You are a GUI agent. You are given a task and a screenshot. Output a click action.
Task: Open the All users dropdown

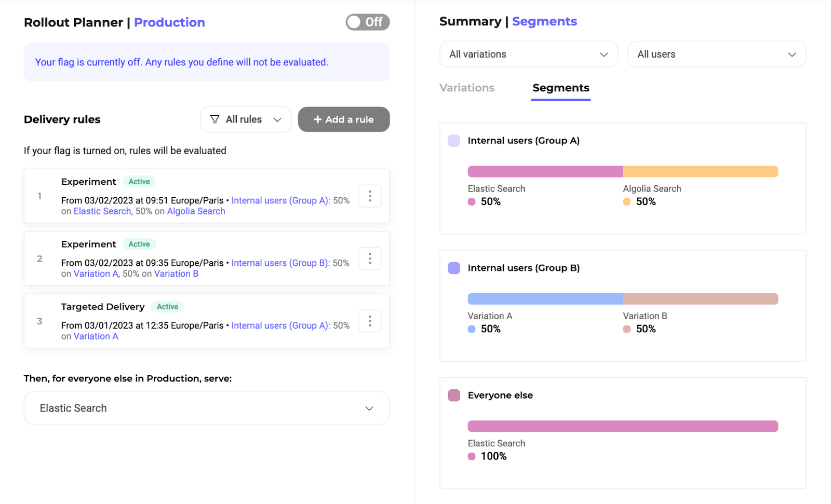coord(717,55)
